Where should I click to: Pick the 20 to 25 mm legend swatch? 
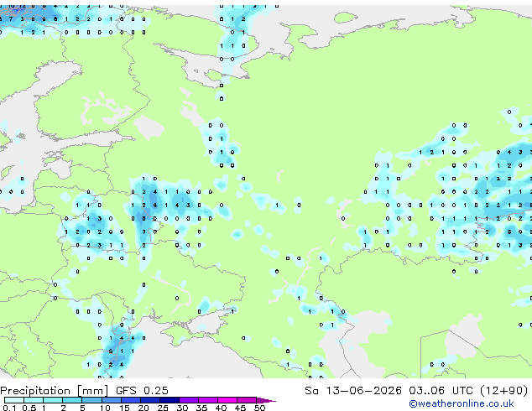[150, 400]
